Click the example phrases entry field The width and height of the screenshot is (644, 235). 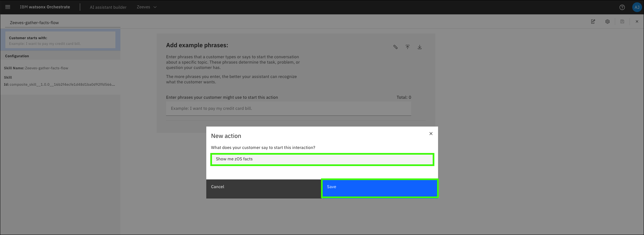[x=288, y=108]
